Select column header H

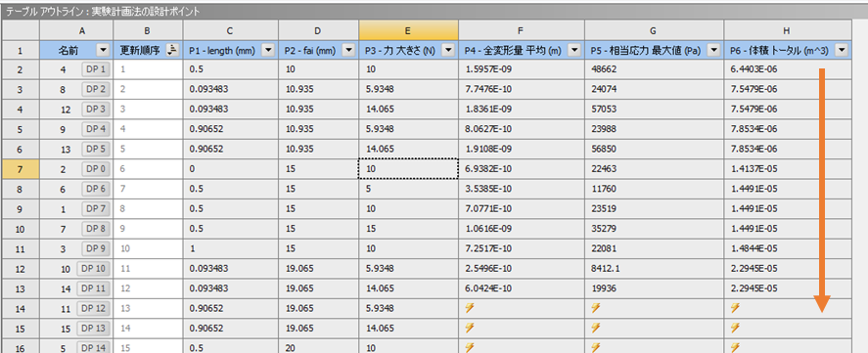(x=788, y=31)
